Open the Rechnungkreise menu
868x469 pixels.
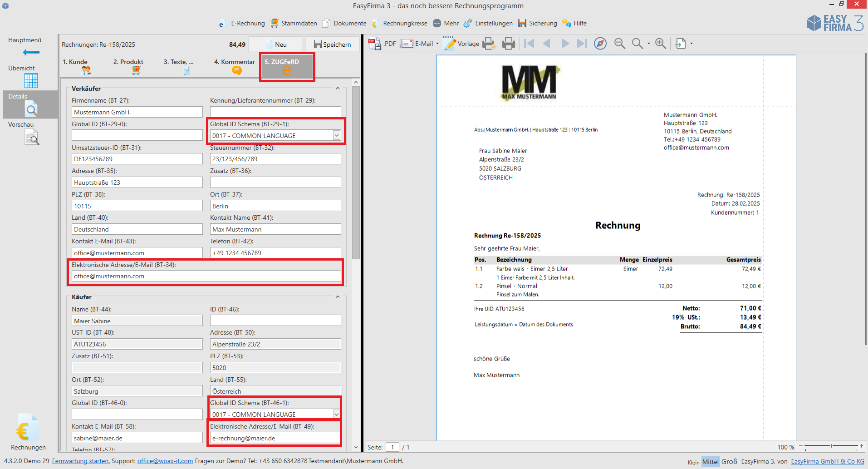[x=400, y=23]
